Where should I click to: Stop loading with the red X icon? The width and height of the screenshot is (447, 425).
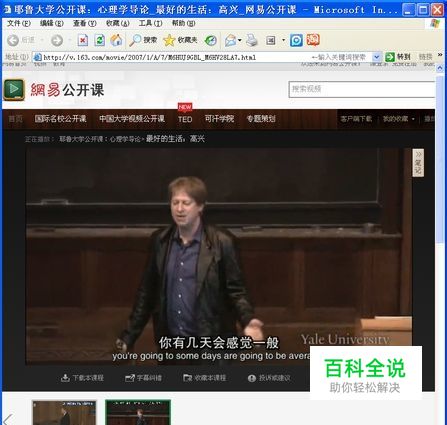pos(83,40)
